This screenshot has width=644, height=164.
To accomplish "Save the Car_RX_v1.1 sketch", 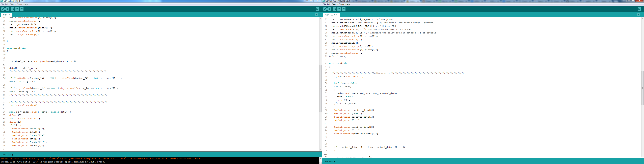I will tap(344, 9).
